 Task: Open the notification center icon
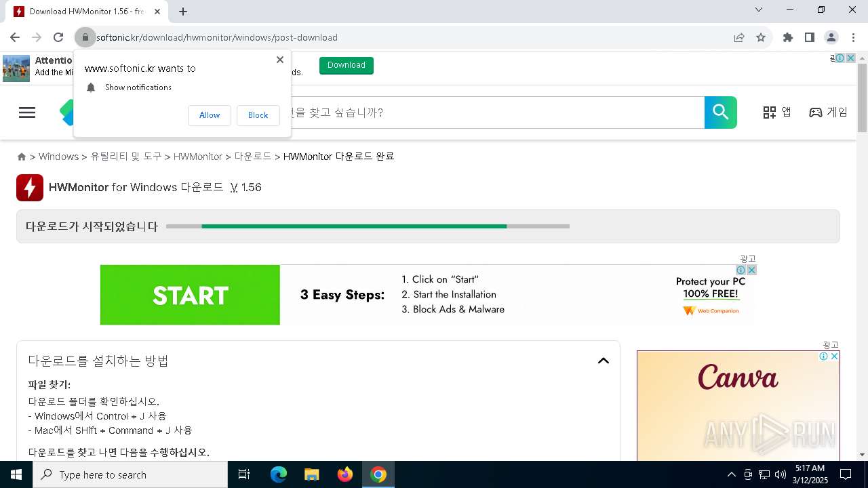coord(846,474)
